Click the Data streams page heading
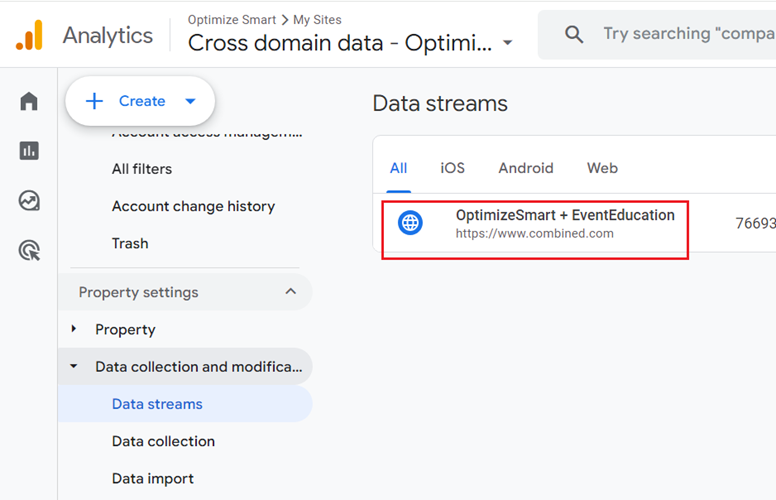The height and width of the screenshot is (500, 776). [440, 103]
